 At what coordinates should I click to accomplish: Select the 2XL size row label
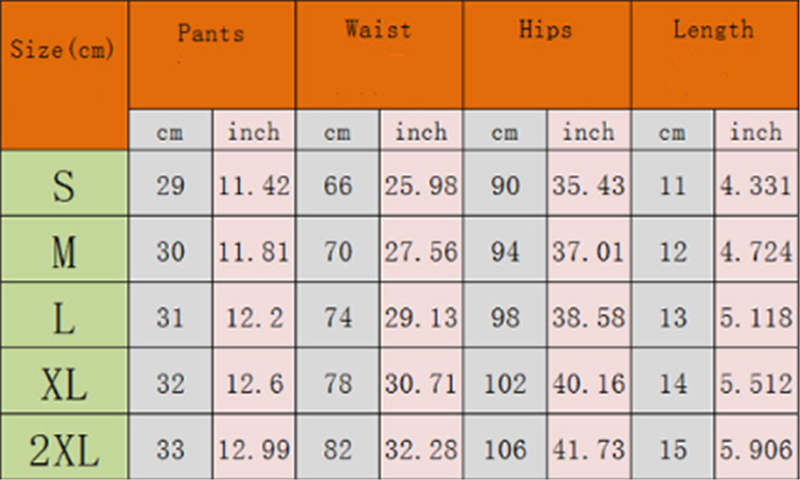63,449
